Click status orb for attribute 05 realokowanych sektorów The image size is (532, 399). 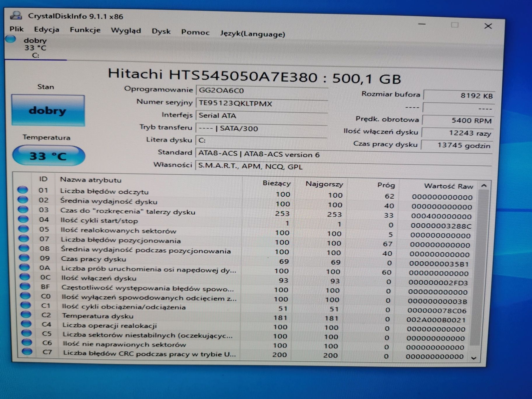point(23,229)
